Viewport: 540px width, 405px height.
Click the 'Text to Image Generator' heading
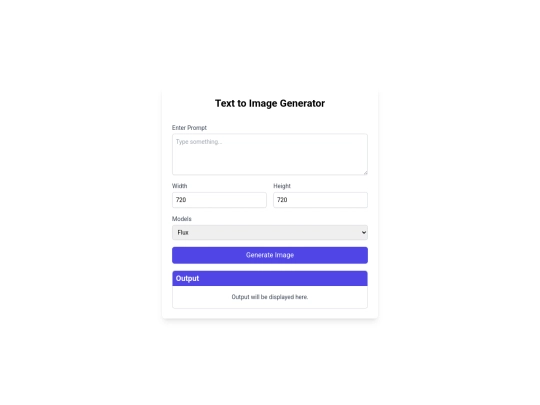coord(270,103)
